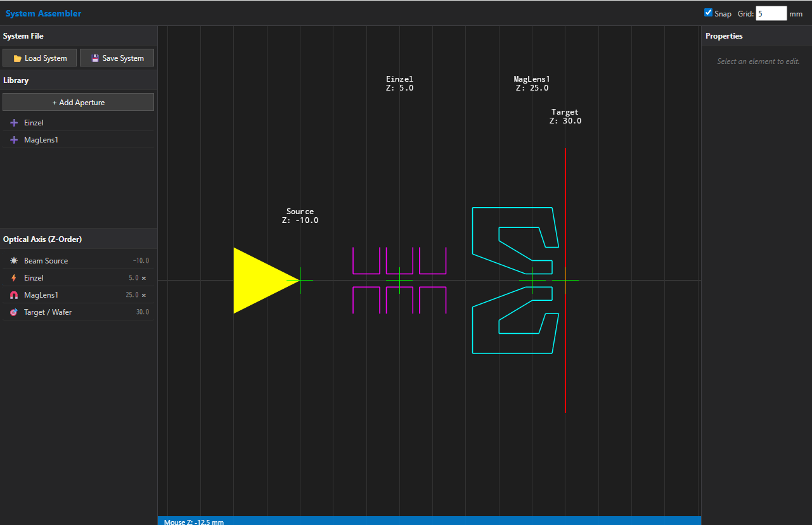Click the plus icon beside MagLens1 in Library
The image size is (812, 525).
point(14,140)
